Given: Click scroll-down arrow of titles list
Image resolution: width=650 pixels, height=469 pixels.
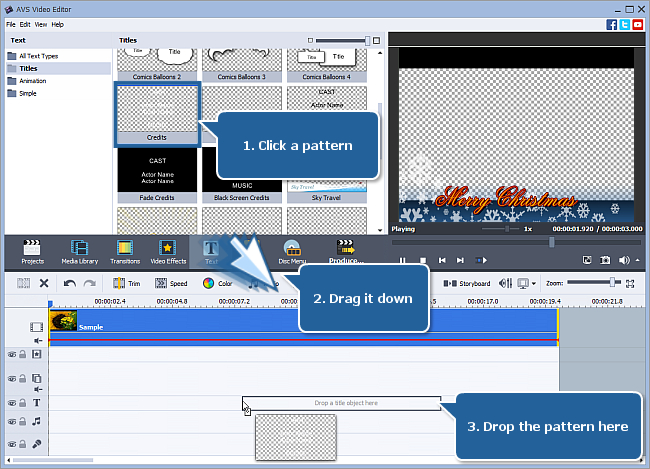Looking at the screenshot, I should coord(380,230).
